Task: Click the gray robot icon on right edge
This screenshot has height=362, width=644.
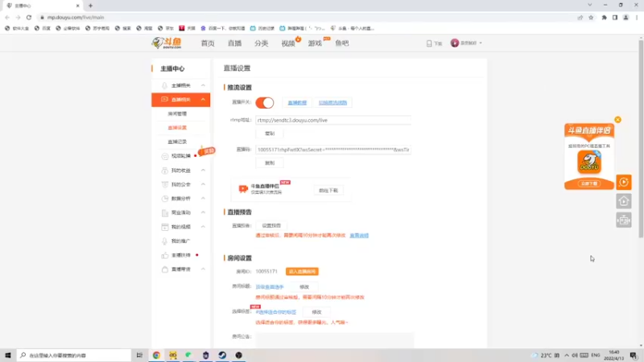Action: click(623, 220)
